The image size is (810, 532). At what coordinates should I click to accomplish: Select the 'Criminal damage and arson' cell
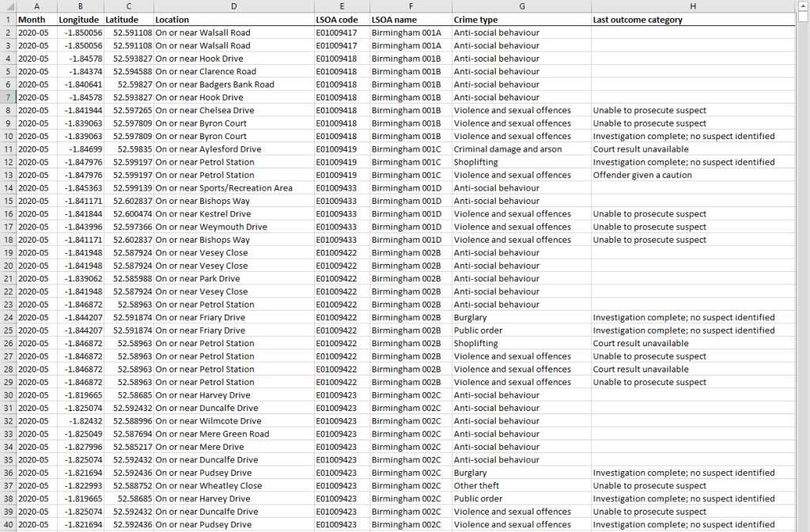tap(505, 149)
